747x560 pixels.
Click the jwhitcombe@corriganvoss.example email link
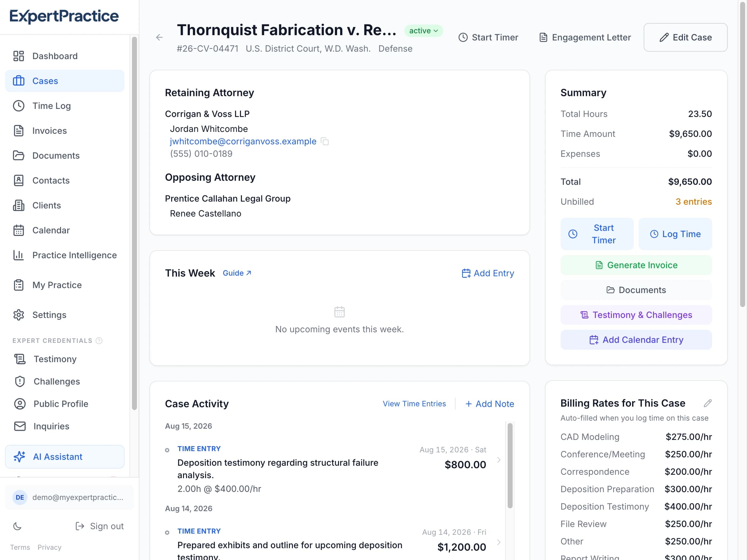pyautogui.click(x=243, y=142)
